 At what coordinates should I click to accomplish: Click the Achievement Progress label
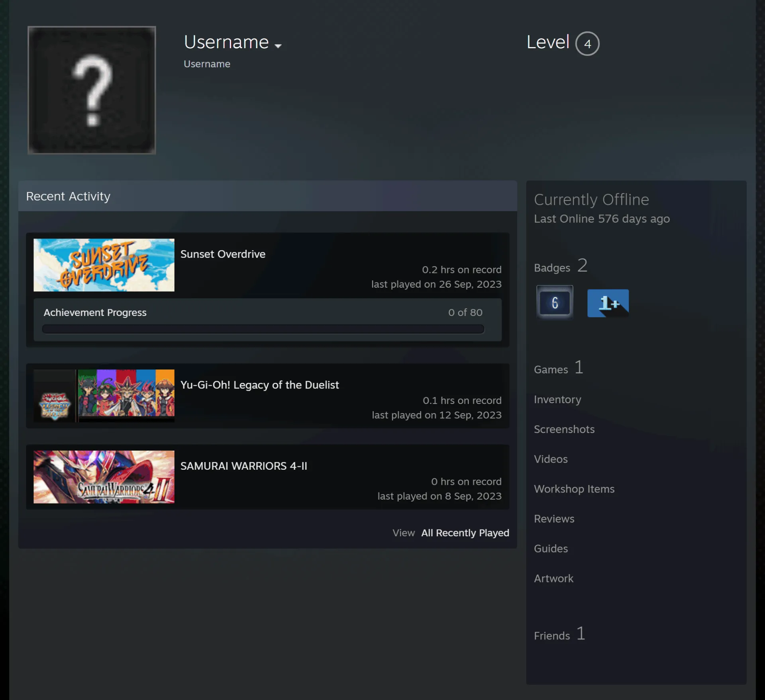coord(95,312)
